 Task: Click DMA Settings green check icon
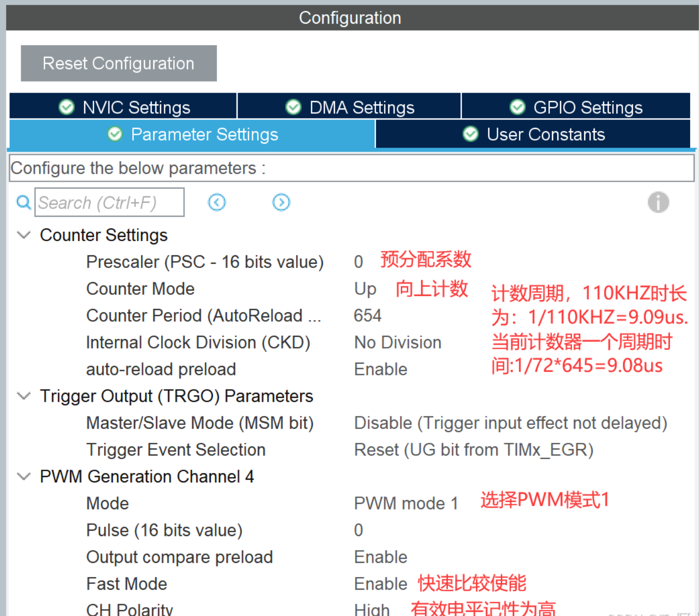[293, 107]
